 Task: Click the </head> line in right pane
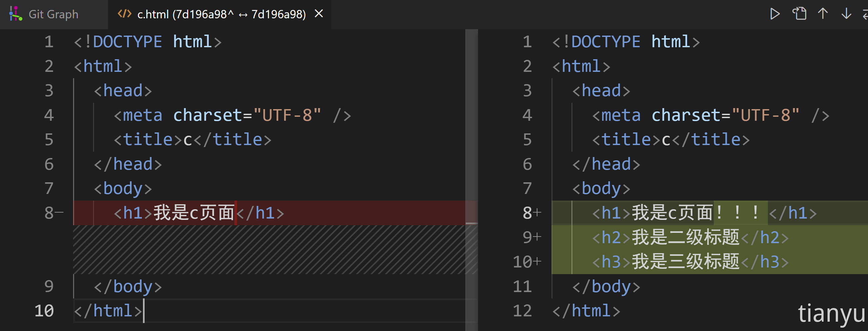click(606, 164)
